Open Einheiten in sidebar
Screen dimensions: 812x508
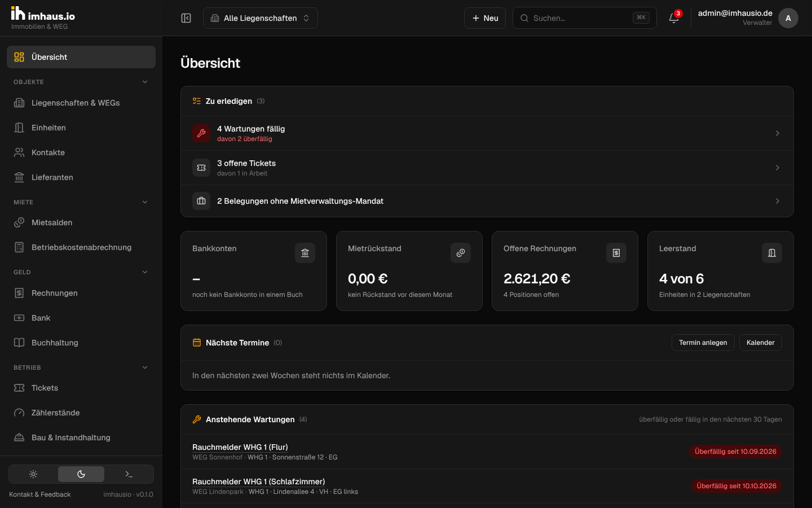tap(81, 128)
